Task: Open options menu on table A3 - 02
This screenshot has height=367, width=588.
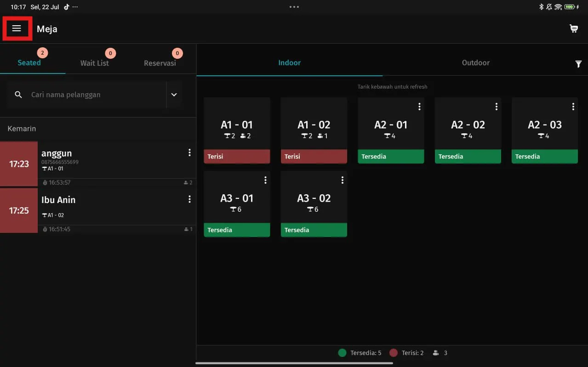Action: 342,180
